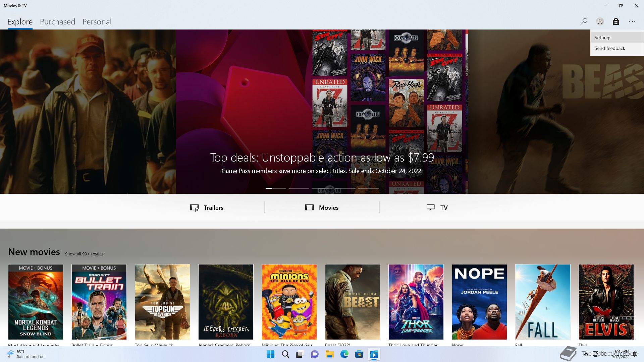Open the Movies category button
Viewport: 644px width, 362px height.
point(322,207)
